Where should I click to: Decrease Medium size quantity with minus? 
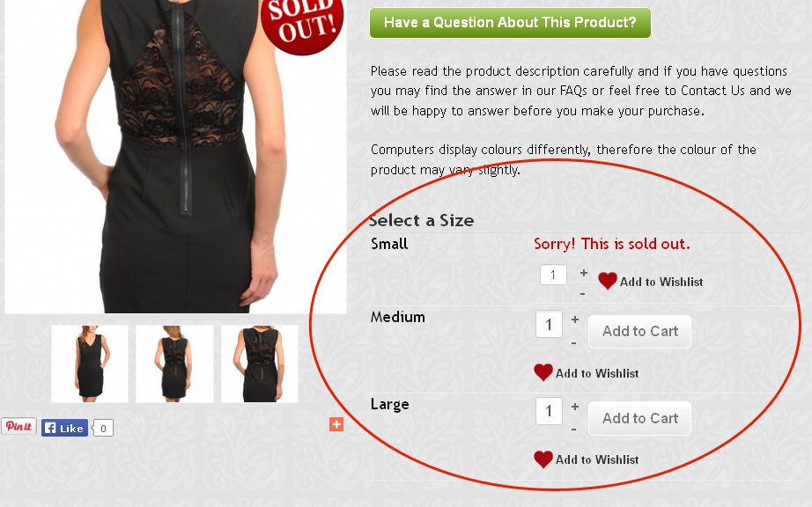tap(574, 342)
